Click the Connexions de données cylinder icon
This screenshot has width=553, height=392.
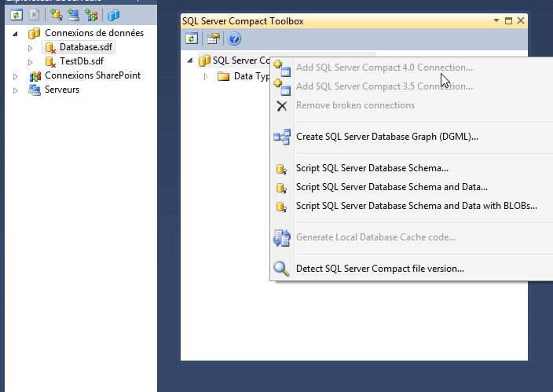(35, 33)
